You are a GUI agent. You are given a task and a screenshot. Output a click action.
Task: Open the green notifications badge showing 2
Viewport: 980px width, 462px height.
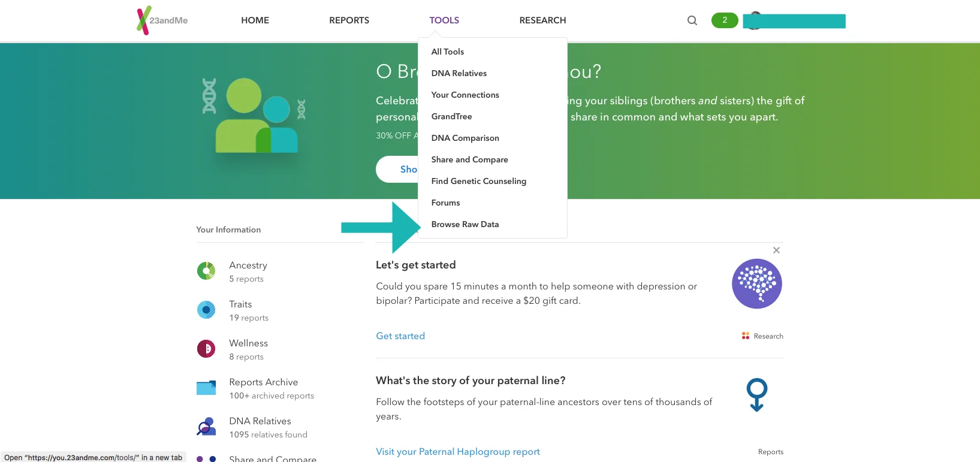point(725,20)
